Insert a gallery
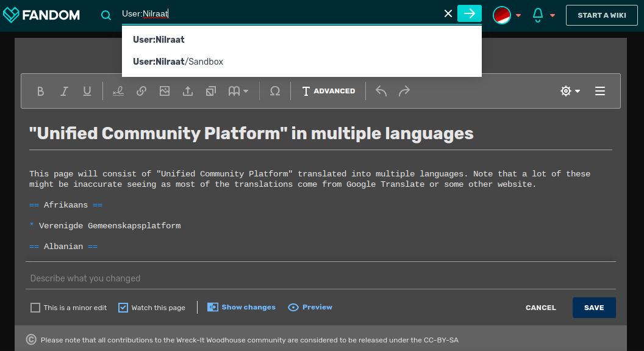 (211, 91)
